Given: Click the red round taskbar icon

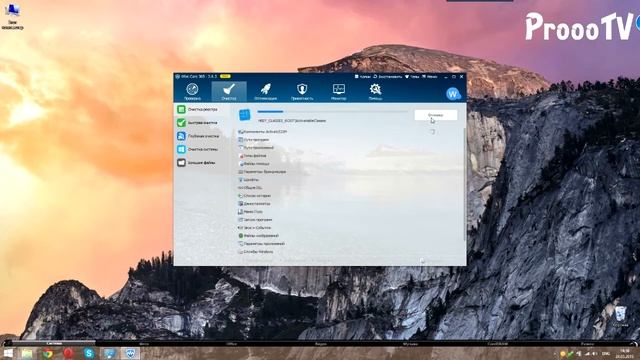Looking at the screenshot, I should (68, 353).
